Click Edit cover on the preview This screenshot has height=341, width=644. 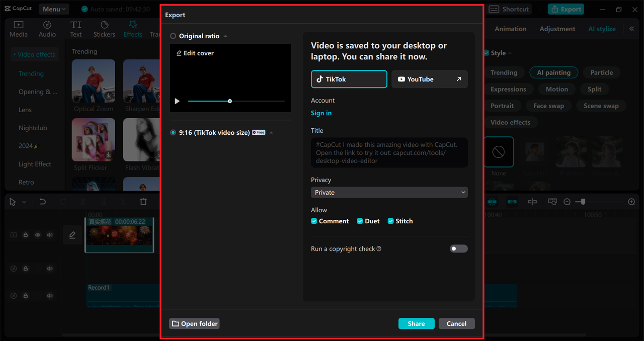(x=195, y=53)
